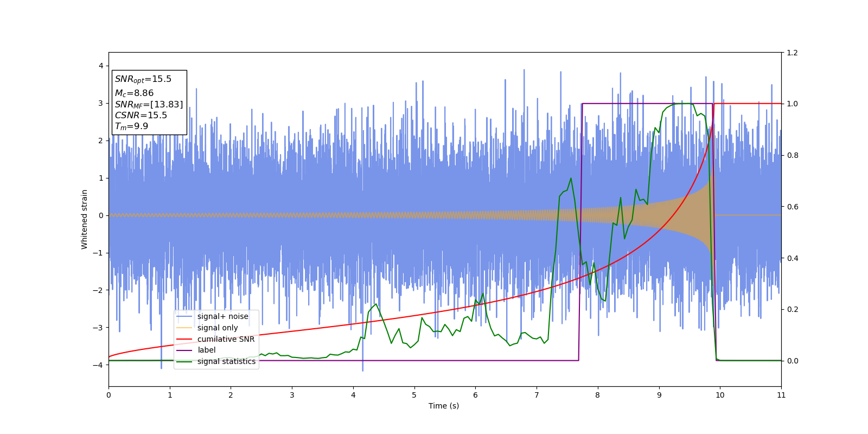Click the green signal statistics legend line
The width and height of the screenshot is (868, 434).
[184, 362]
